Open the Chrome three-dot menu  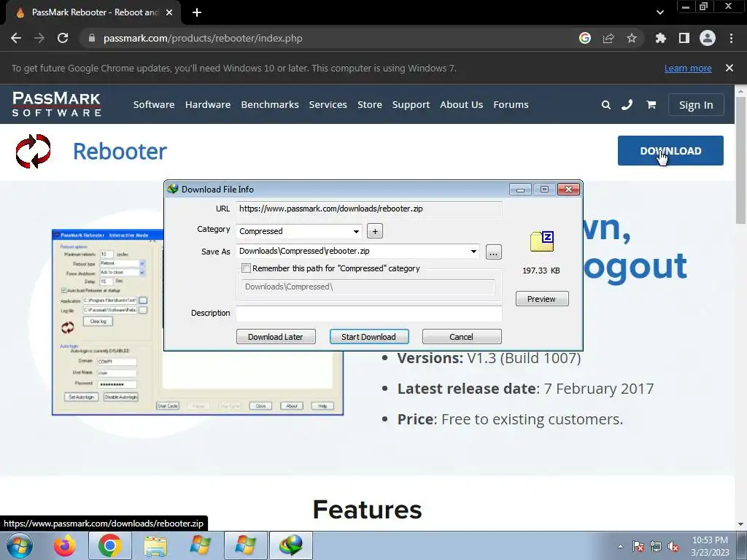pos(731,38)
